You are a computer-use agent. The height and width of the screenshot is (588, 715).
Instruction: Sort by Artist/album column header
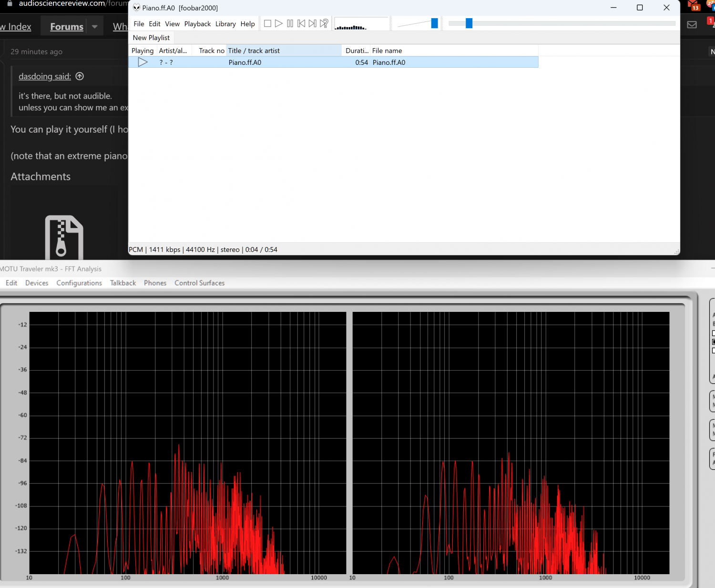click(174, 51)
